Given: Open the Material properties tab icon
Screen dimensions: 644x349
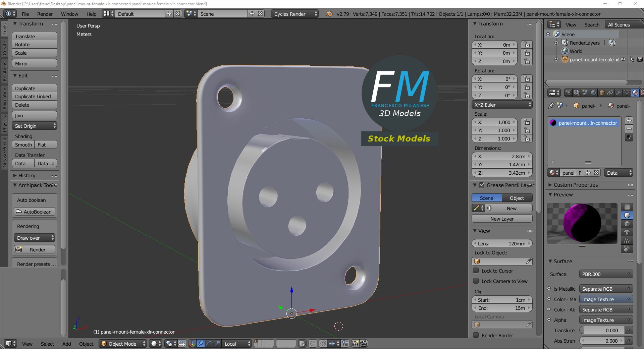Looking at the screenshot, I should click(x=635, y=93).
